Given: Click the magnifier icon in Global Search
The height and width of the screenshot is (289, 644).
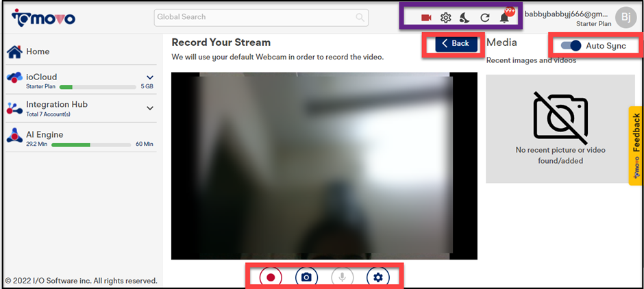Looking at the screenshot, I should point(360,17).
